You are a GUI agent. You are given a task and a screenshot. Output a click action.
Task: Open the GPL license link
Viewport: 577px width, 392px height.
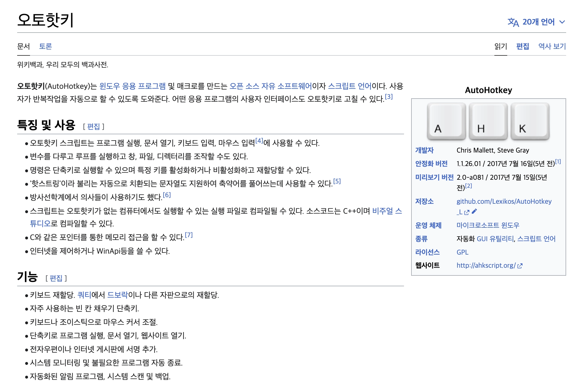(x=462, y=252)
